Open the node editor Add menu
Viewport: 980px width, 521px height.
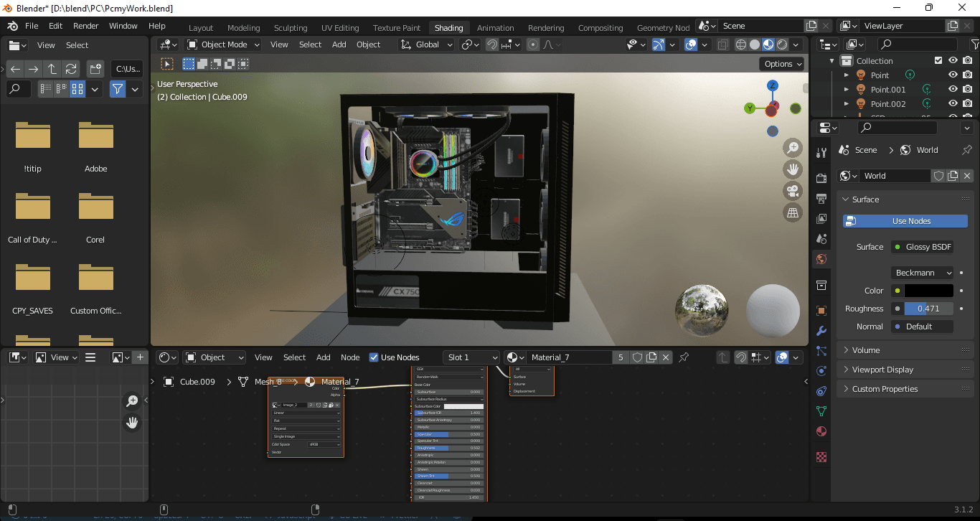[324, 357]
